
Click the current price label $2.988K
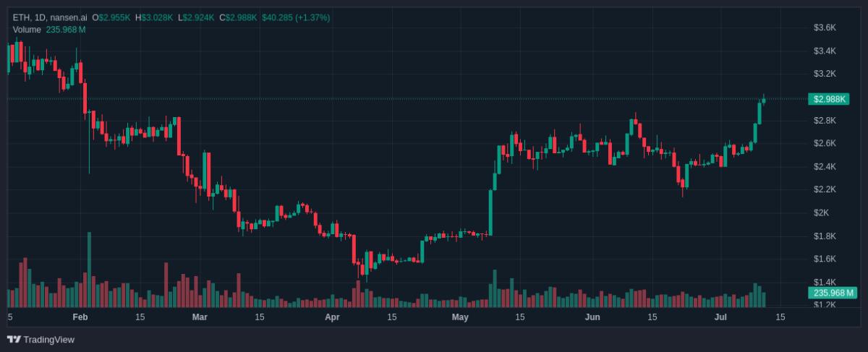pos(830,98)
